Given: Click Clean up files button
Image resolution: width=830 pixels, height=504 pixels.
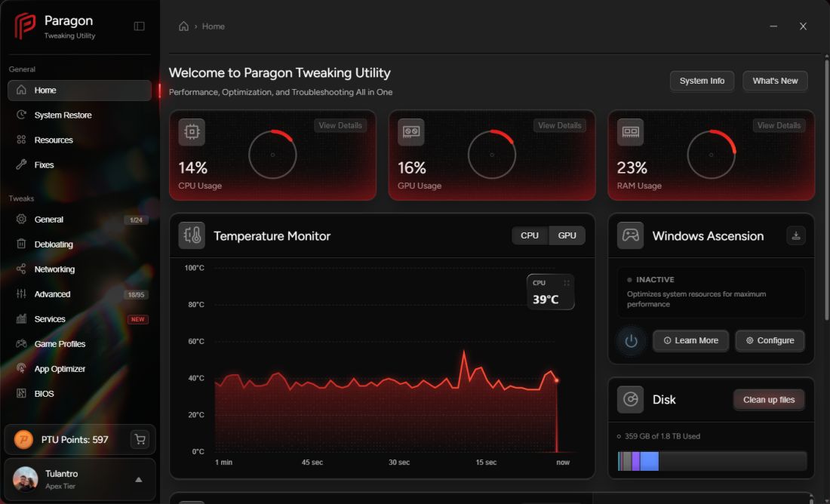Looking at the screenshot, I should click(769, 400).
